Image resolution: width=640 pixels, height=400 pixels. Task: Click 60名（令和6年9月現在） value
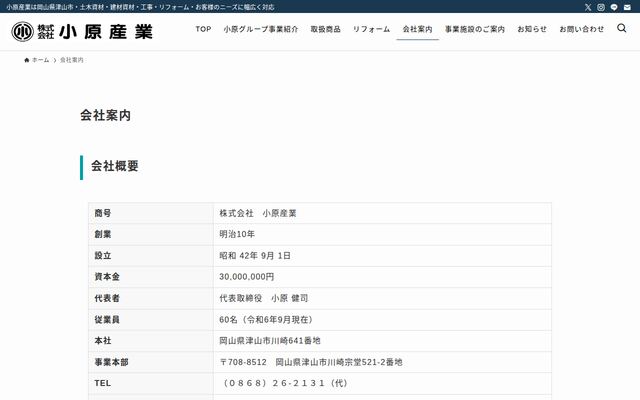tap(266, 320)
